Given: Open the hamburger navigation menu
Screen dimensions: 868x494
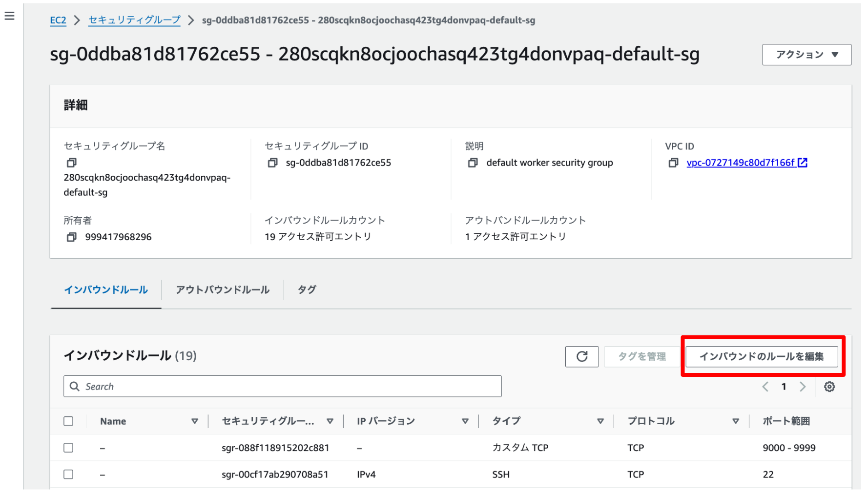Looking at the screenshot, I should 9,16.
